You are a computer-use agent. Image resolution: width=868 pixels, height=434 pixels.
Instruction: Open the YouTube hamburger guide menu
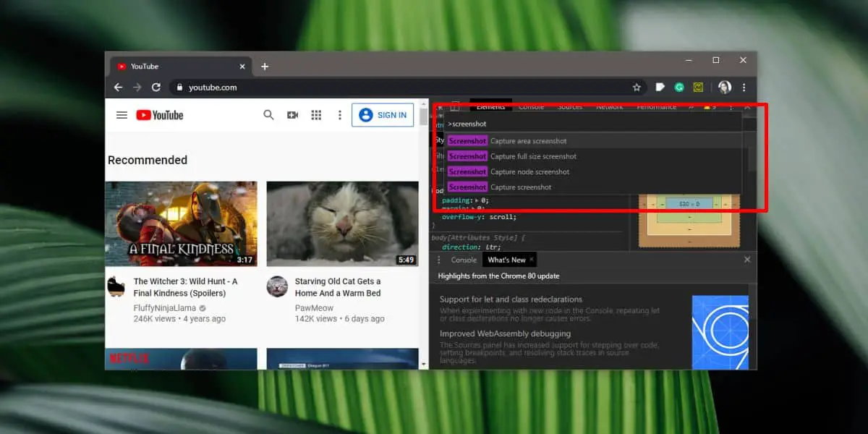[x=122, y=115]
